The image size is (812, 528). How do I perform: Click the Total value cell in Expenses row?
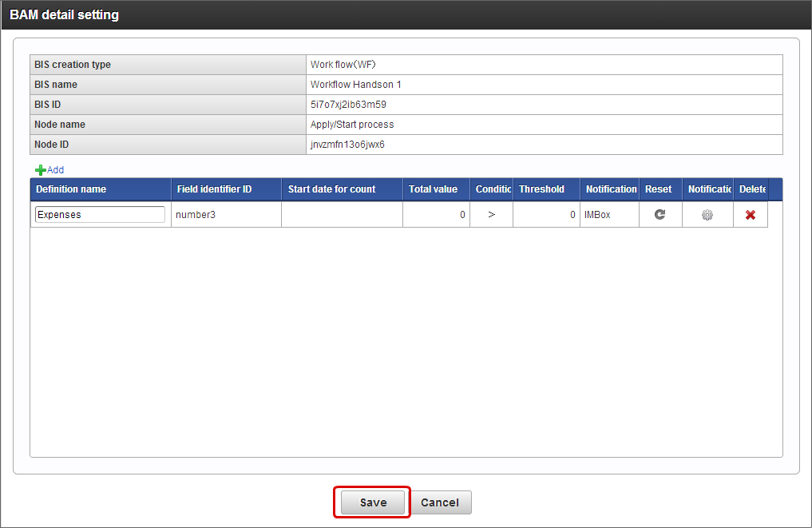click(436, 215)
